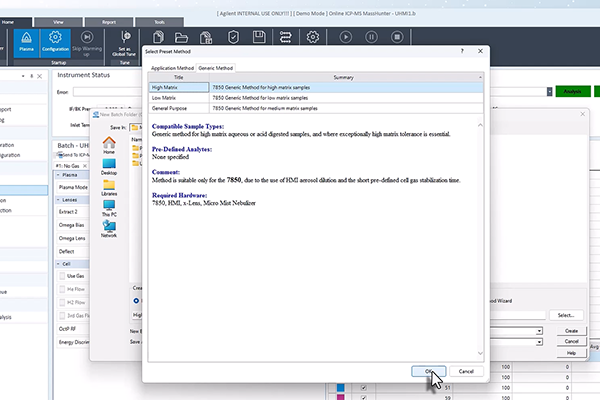Toggle the 3rd Gas Flow checkbox
This screenshot has width=600, height=400.
[62, 315]
